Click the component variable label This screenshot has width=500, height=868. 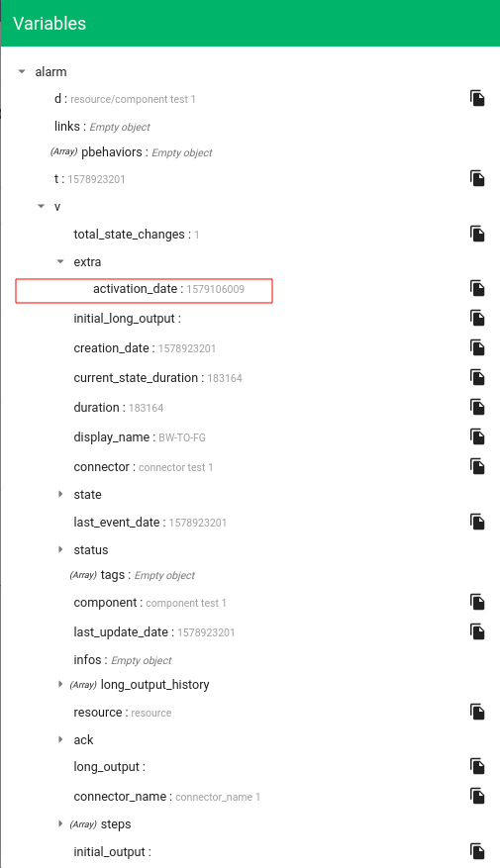pyautogui.click(x=105, y=603)
